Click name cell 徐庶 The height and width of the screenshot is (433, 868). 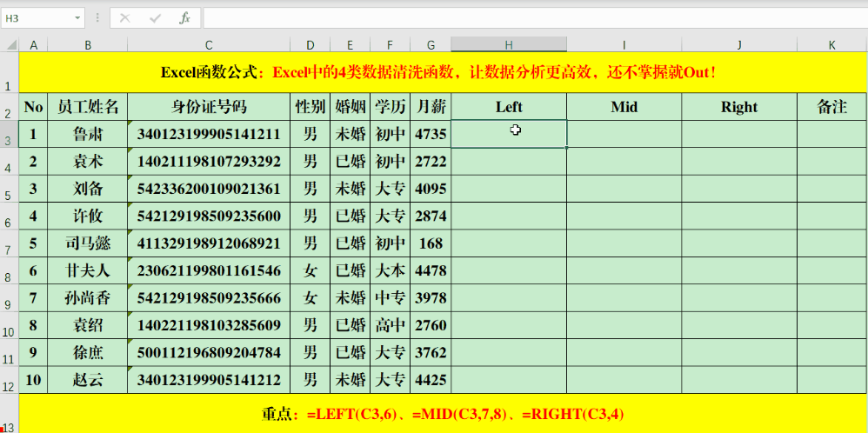(88, 353)
